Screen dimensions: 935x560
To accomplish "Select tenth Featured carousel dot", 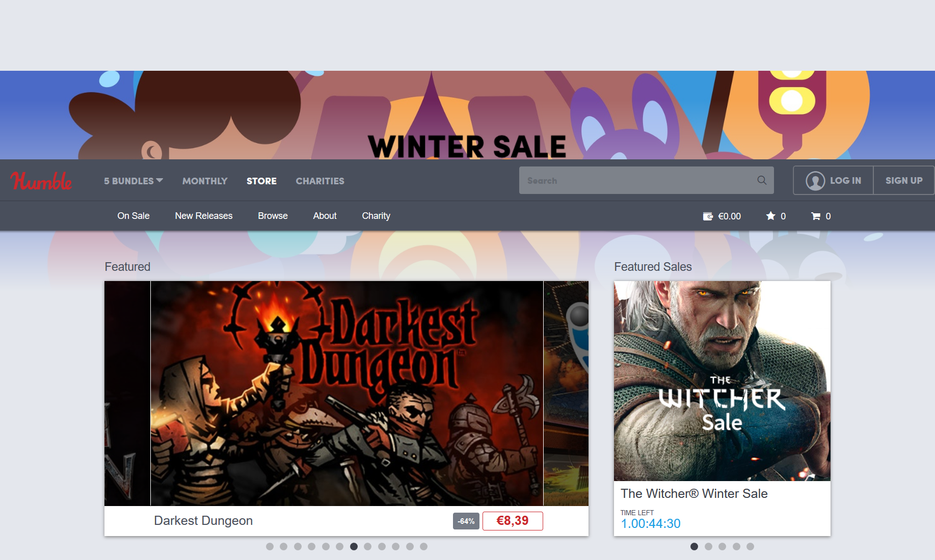I will (x=396, y=546).
